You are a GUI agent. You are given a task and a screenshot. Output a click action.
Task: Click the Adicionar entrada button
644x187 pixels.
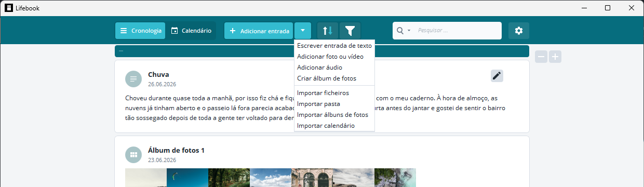click(259, 31)
